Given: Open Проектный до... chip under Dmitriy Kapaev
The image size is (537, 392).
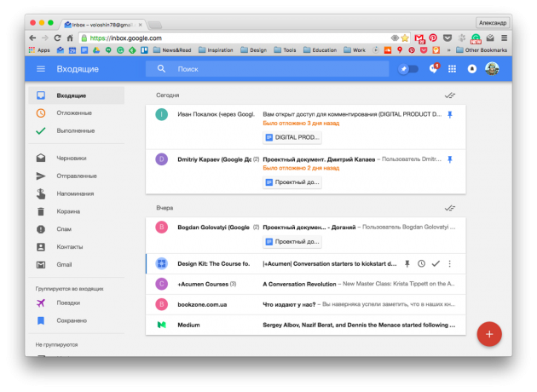Looking at the screenshot, I should coord(292,182).
